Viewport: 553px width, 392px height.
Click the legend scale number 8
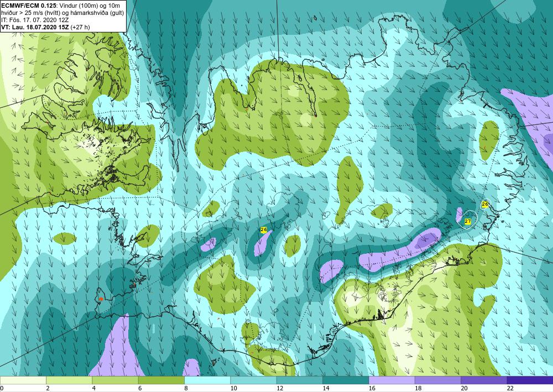tap(186, 388)
